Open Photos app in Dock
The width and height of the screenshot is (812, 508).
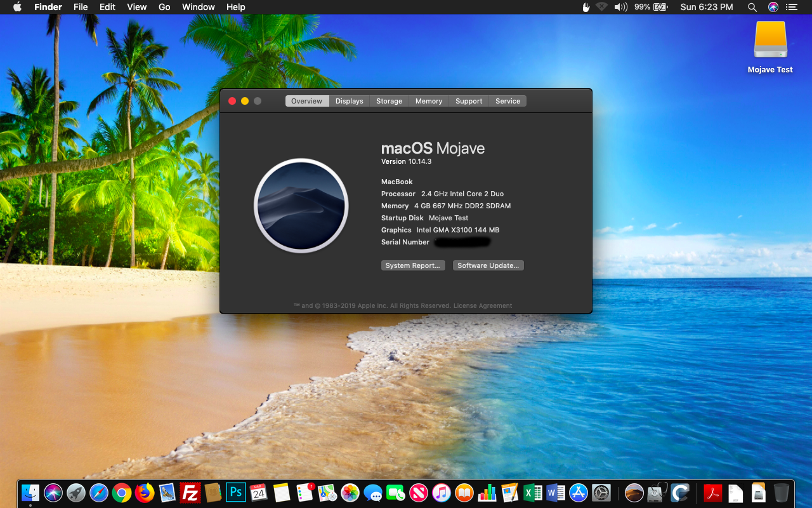coord(350,493)
